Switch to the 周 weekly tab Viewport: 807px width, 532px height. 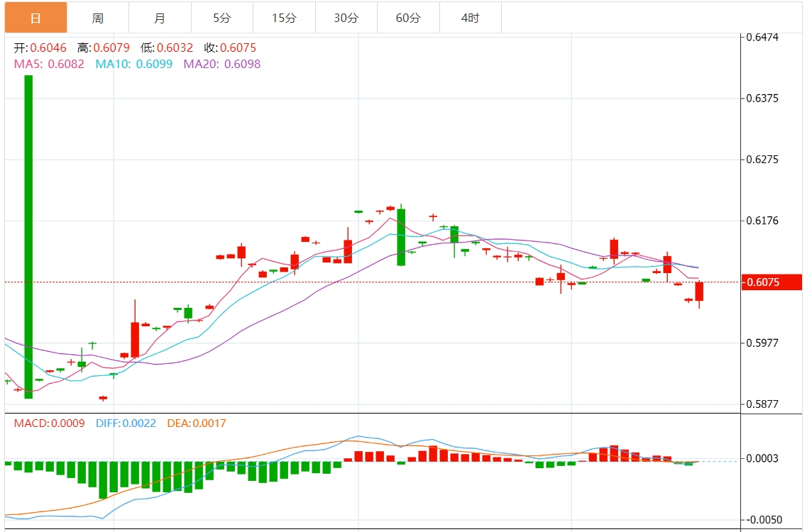click(98, 18)
